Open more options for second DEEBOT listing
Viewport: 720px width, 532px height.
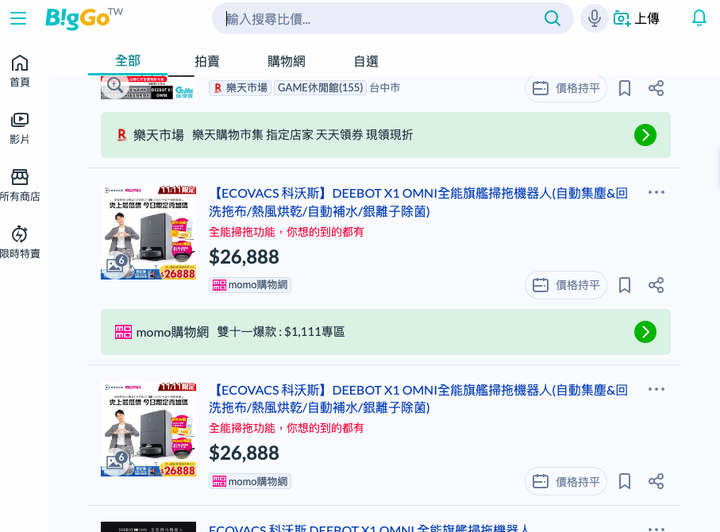pos(656,389)
